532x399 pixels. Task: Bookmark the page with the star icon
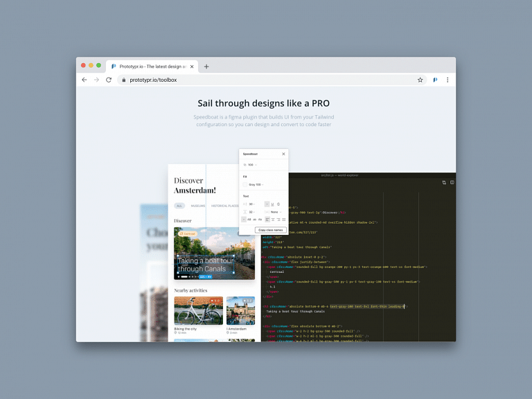pos(420,80)
